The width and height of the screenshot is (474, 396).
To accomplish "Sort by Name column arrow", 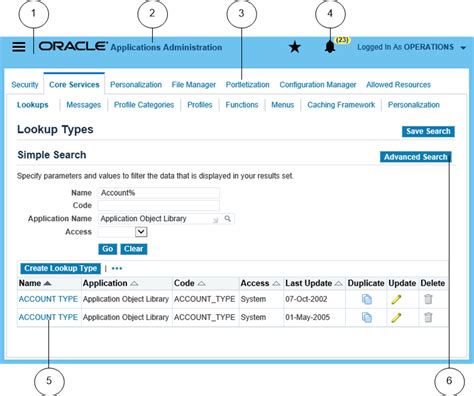I will (47, 283).
